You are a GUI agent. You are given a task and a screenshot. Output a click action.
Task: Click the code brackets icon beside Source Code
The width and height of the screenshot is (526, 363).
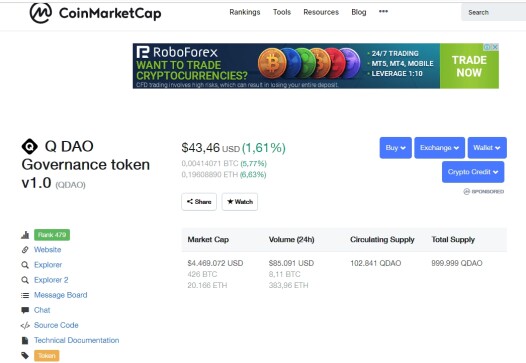(x=25, y=325)
